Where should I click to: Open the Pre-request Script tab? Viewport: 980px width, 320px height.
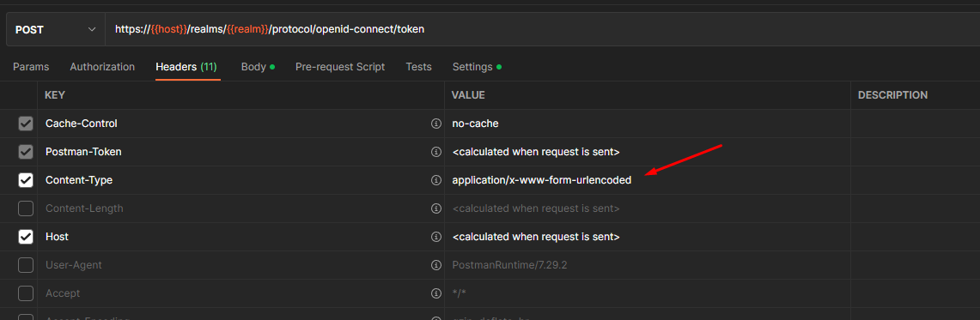[x=340, y=67]
